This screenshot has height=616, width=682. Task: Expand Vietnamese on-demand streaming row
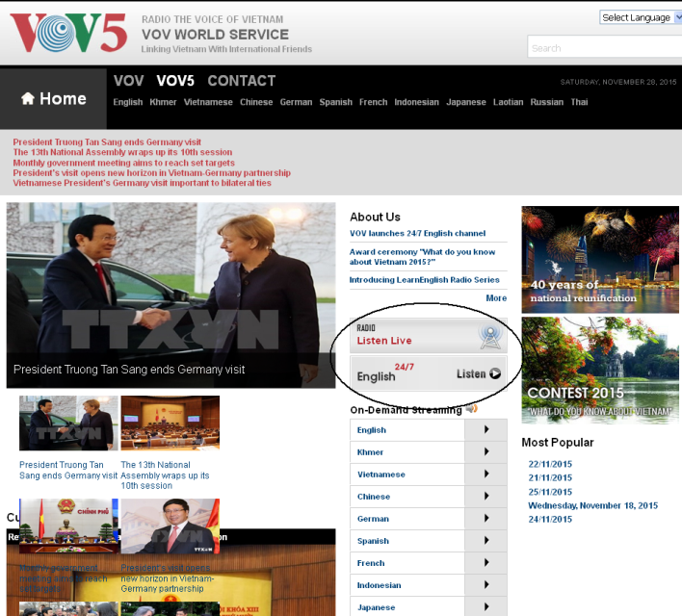(x=485, y=475)
